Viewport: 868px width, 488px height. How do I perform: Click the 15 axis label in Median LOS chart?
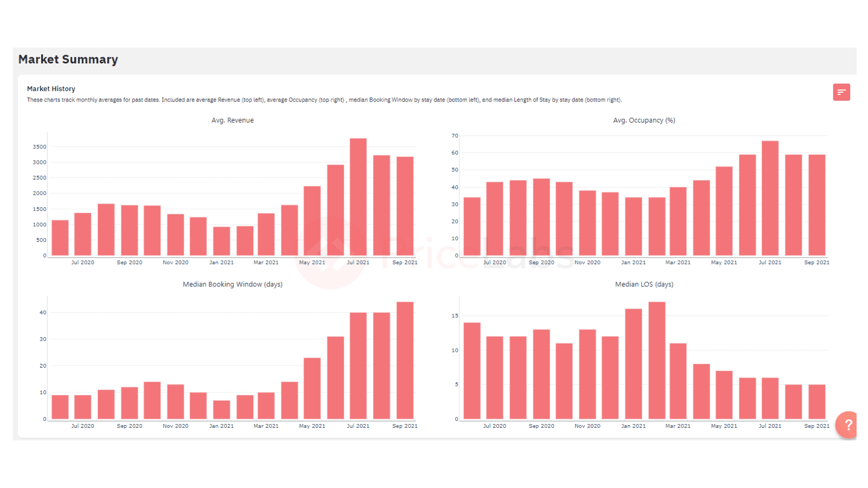(x=455, y=316)
